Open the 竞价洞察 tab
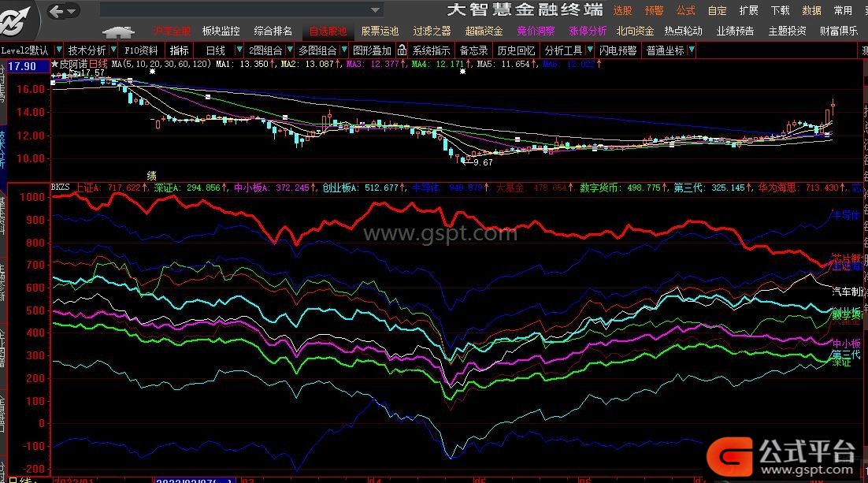The height and width of the screenshot is (483, 868). [536, 31]
